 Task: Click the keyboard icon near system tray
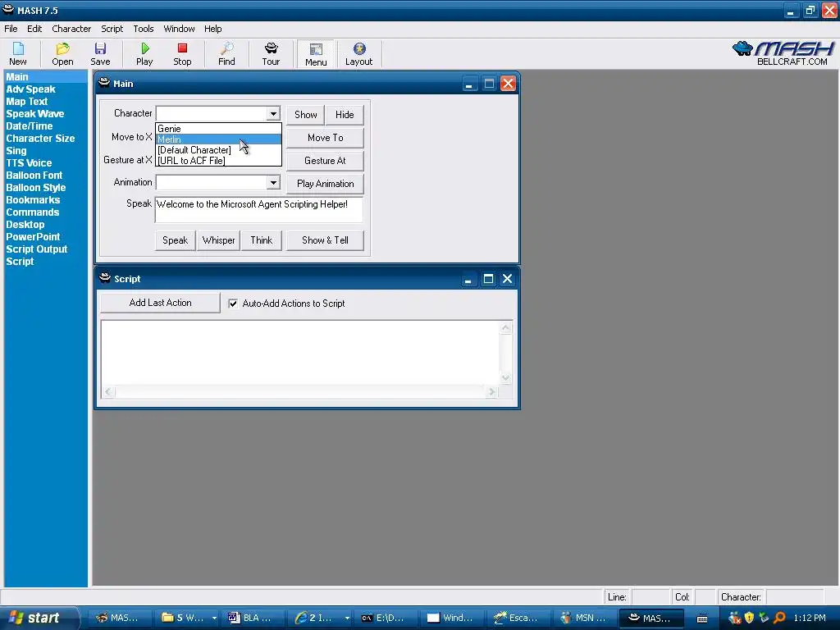click(x=702, y=619)
